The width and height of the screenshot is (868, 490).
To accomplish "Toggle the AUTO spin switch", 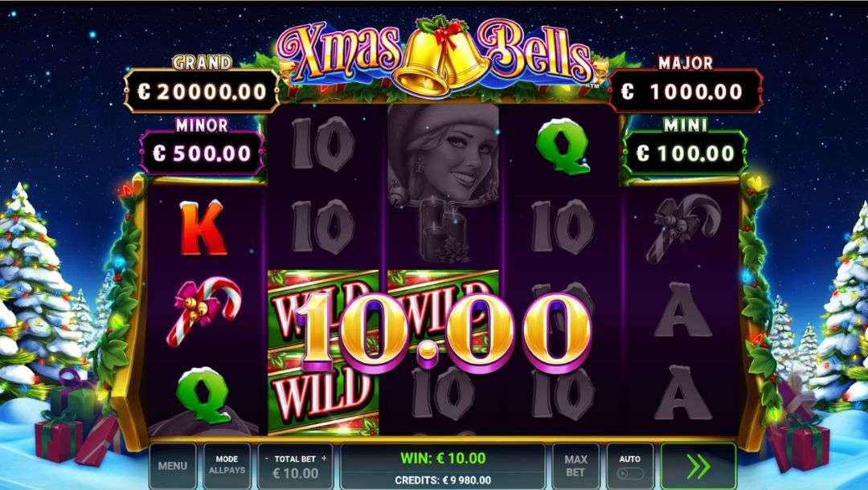I will pos(630,473).
